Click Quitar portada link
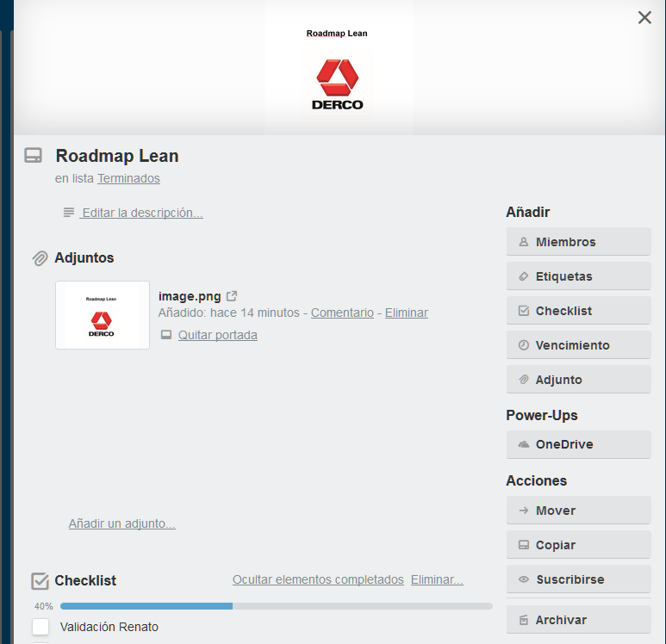Screen dimensions: 666x644 [217, 335]
